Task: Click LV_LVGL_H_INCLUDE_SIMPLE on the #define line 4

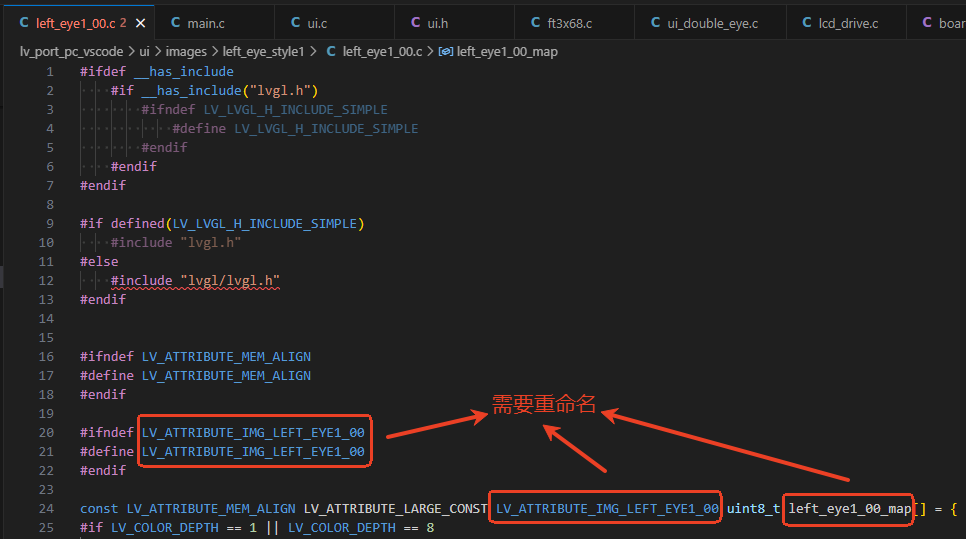Action: pos(326,129)
